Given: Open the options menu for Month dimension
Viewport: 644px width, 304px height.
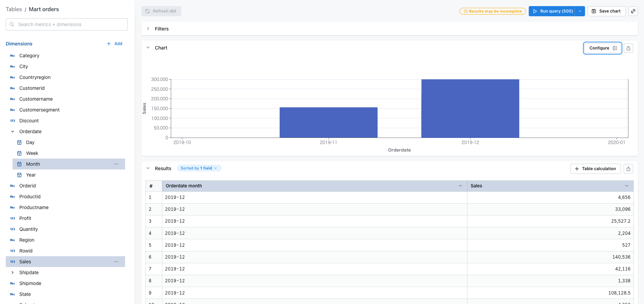Looking at the screenshot, I should tap(116, 164).
